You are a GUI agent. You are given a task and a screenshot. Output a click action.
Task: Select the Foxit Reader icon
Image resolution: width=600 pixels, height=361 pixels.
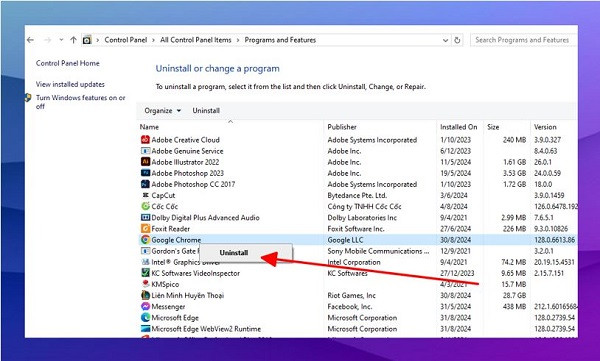tap(145, 229)
